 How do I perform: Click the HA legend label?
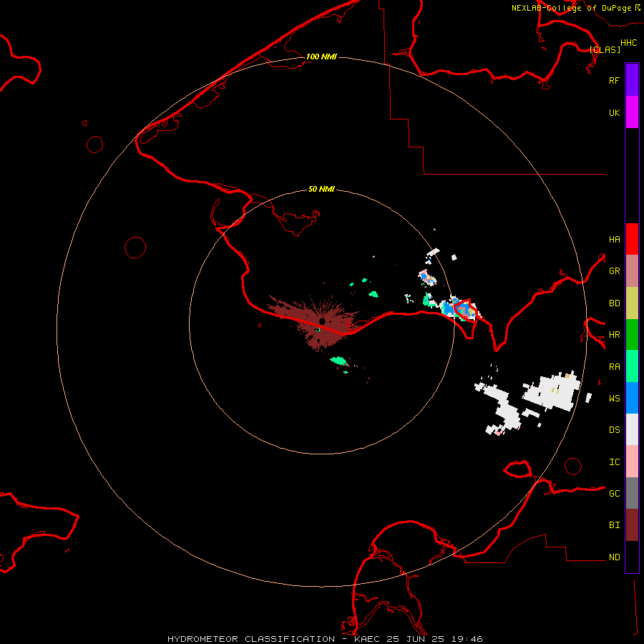click(614, 240)
